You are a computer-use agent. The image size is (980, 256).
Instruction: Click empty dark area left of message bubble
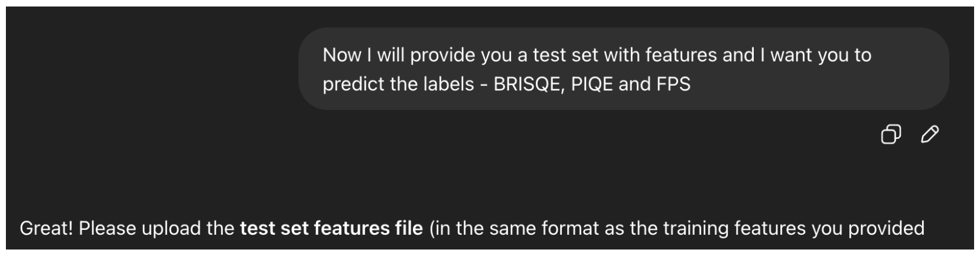(148, 69)
